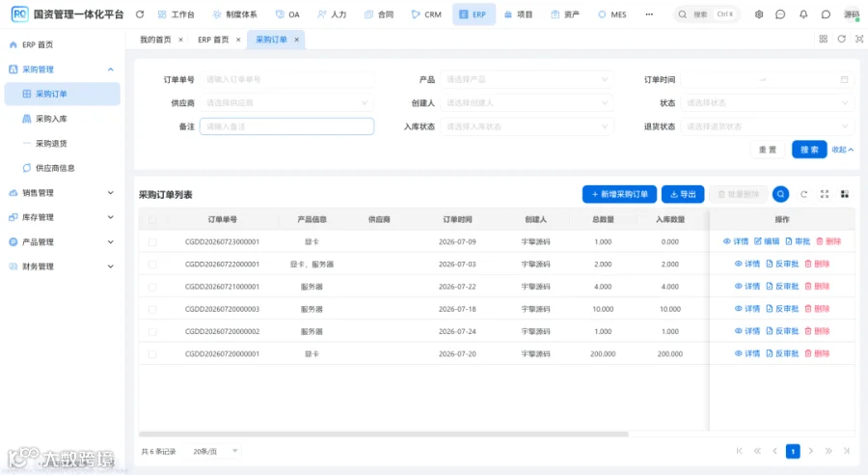The image size is (868, 475).
Task: Refresh using icon beside platform title
Action: point(140,14)
